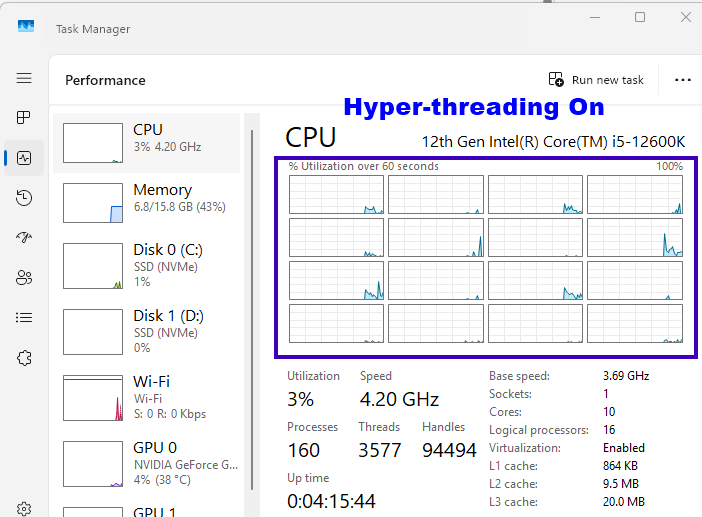Screen dimensions: 702x517
Task: Open the hamburger navigation menu
Action: [24, 78]
